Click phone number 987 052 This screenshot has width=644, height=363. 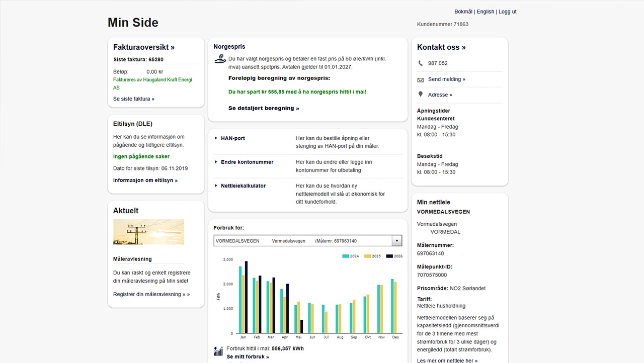click(438, 63)
